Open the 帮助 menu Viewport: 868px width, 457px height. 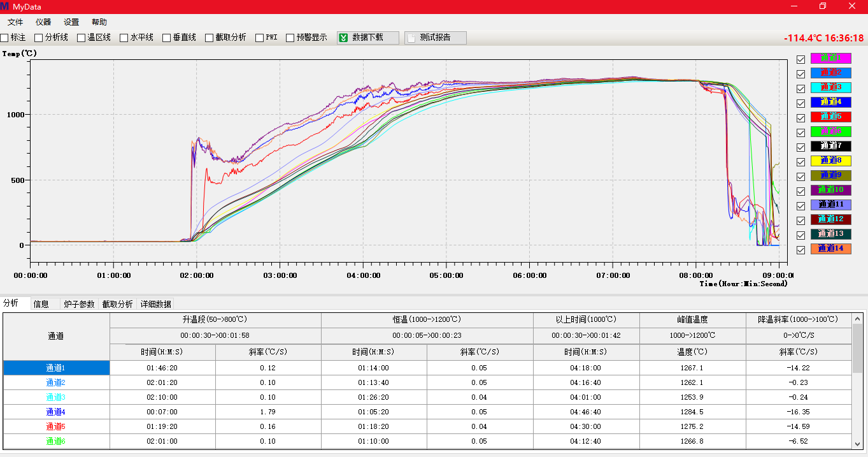pos(99,22)
